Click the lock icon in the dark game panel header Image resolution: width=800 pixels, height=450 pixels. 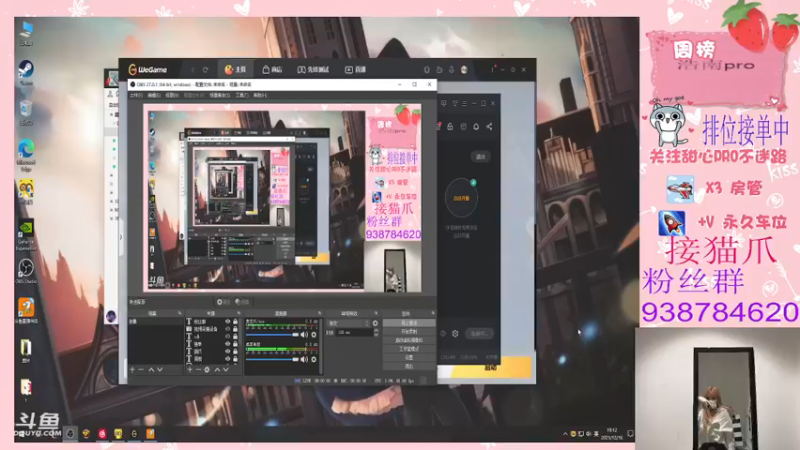click(x=450, y=126)
